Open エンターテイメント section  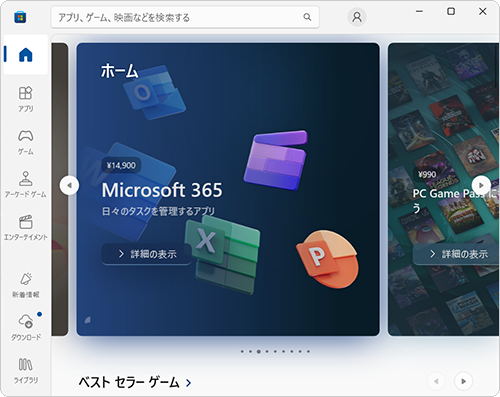click(26, 228)
